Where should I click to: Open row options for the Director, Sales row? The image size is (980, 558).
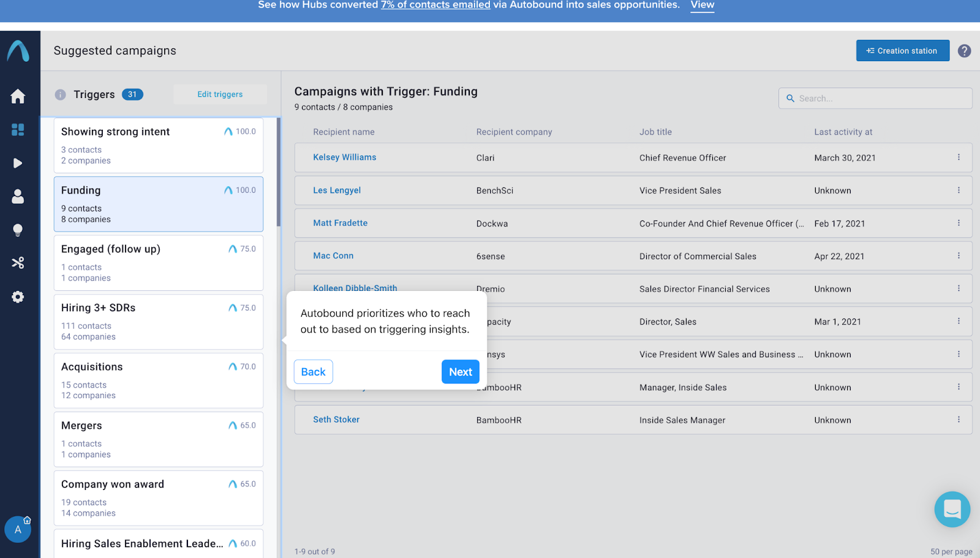959,321
